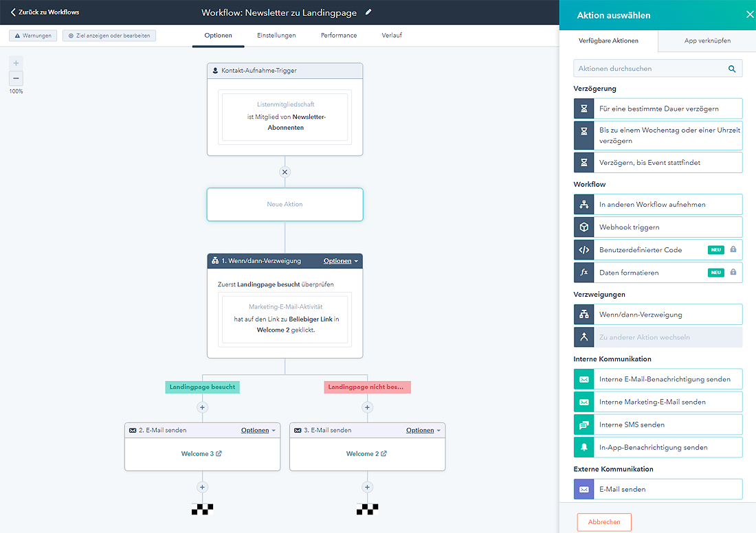The width and height of the screenshot is (756, 533).
Task: Open the Welcome 3 email link
Action: coord(201,454)
